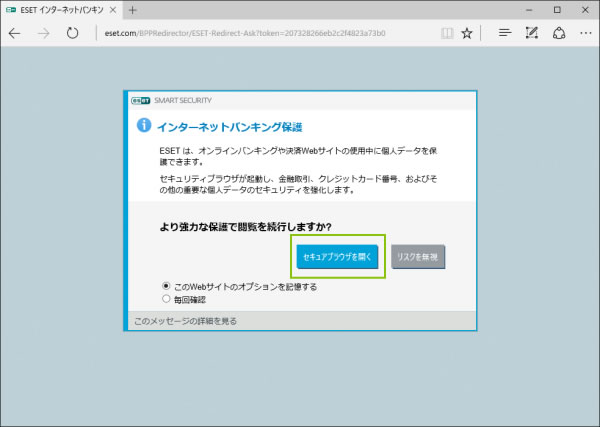Select the ESET インターネットバンキング tab
Image resolution: width=600 pixels, height=427 pixels.
coord(62,10)
